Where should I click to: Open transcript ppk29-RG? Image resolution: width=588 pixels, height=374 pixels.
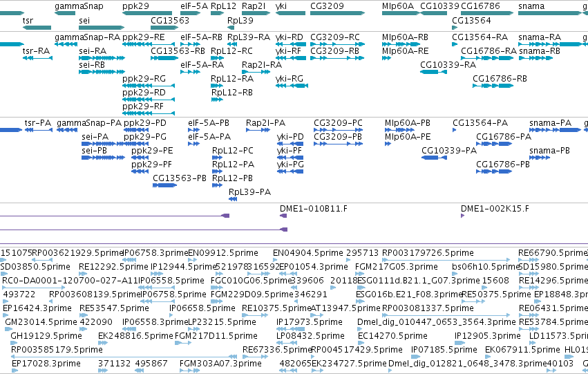tap(144, 79)
